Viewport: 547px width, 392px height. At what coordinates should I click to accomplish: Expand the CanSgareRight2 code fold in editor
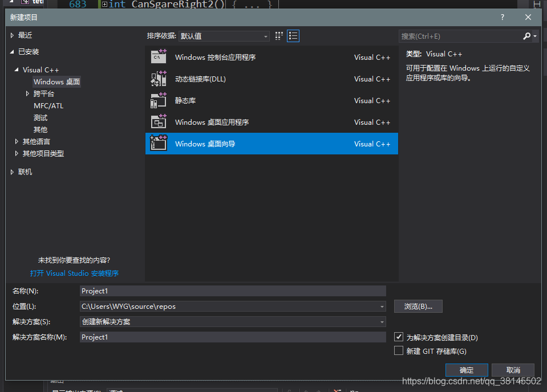click(x=104, y=4)
